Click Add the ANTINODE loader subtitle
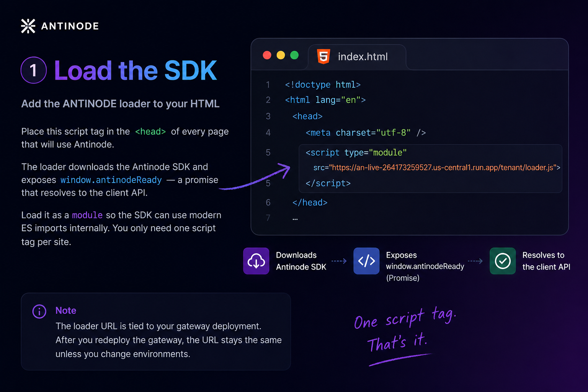 [x=121, y=104]
